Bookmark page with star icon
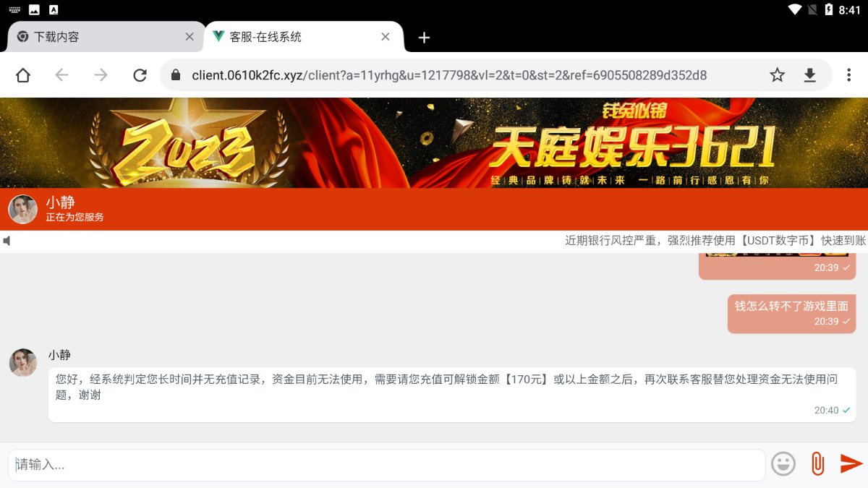 777,75
